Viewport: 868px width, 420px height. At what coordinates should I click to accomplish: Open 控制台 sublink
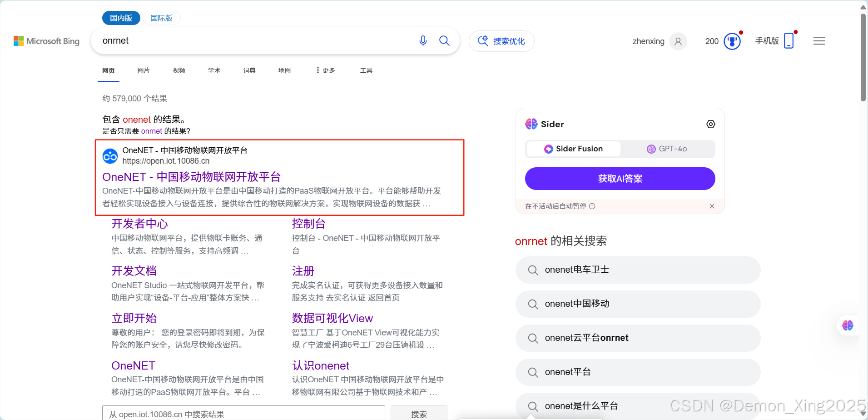(x=309, y=224)
